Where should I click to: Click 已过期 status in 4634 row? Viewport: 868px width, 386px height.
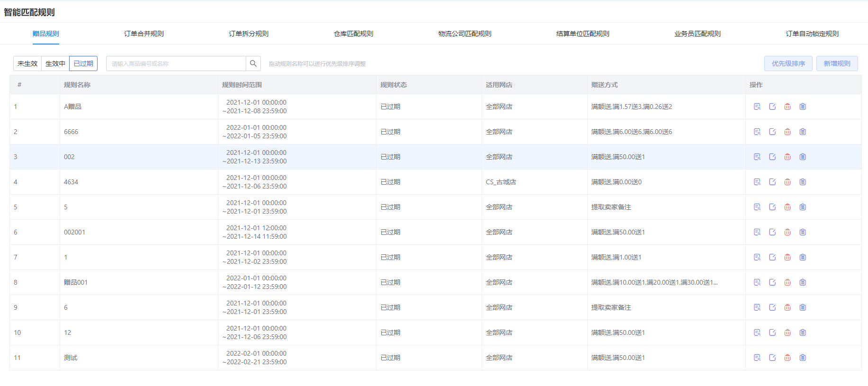coord(391,182)
